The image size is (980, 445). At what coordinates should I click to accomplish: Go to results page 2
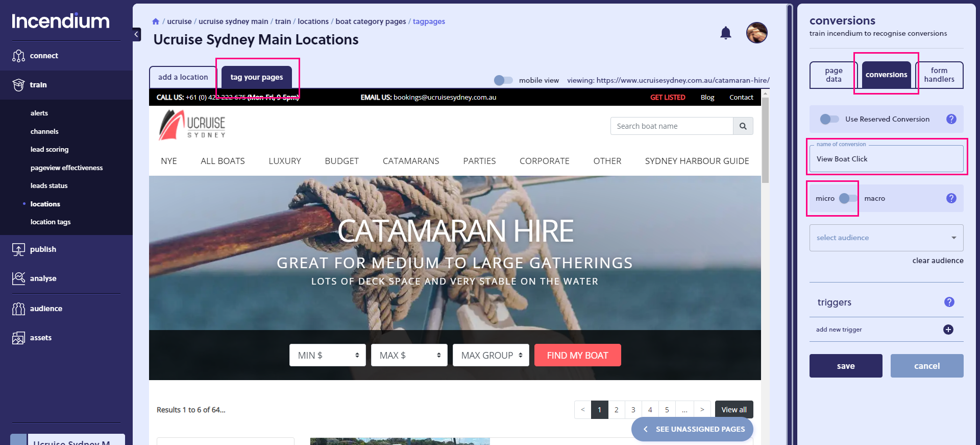[x=617, y=410]
